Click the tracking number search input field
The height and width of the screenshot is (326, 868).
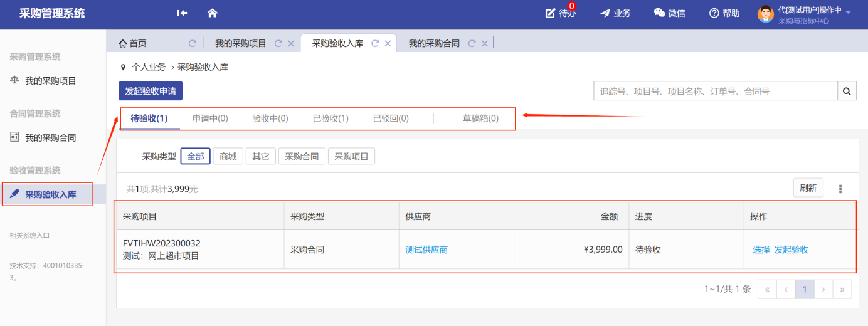tap(715, 92)
